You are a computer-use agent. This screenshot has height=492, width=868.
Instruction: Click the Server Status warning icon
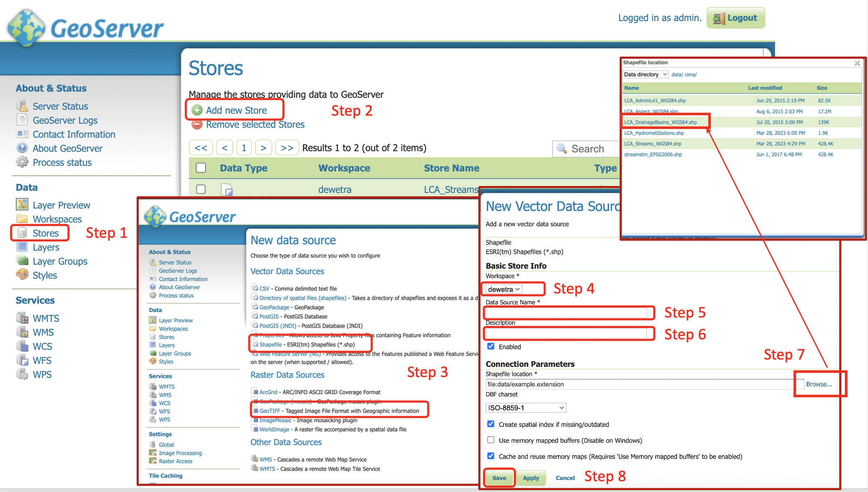pyautogui.click(x=22, y=106)
